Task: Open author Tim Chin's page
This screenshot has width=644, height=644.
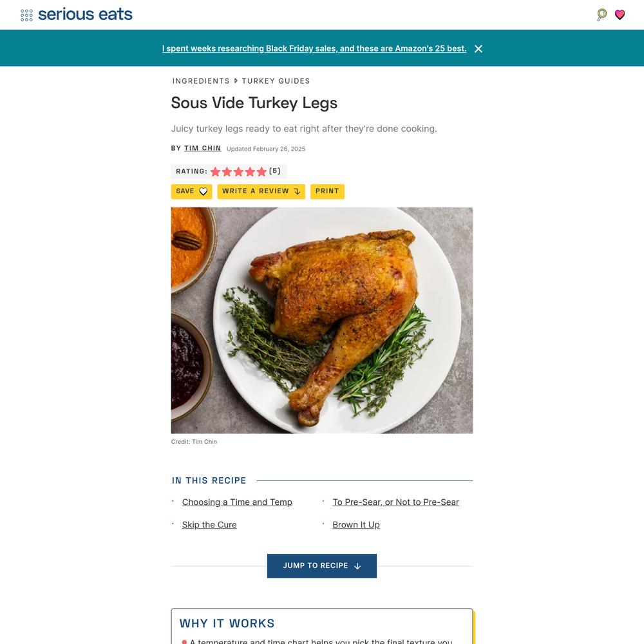Action: 202,148
